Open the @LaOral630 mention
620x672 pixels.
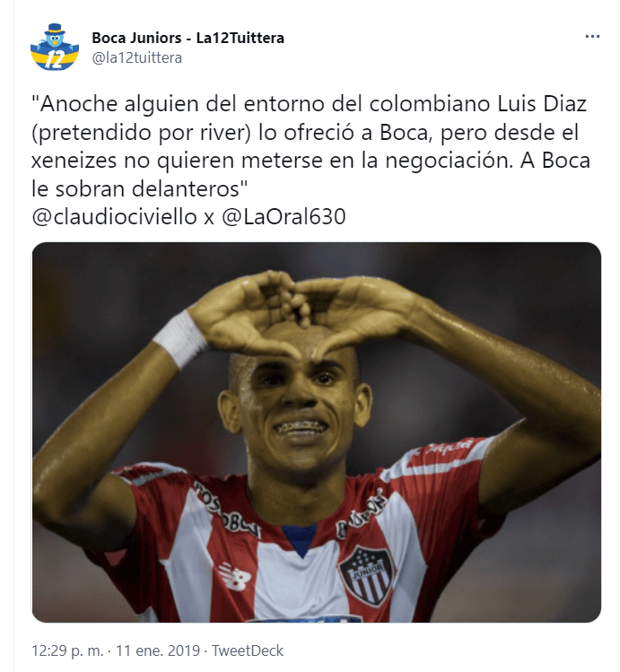click(x=284, y=216)
